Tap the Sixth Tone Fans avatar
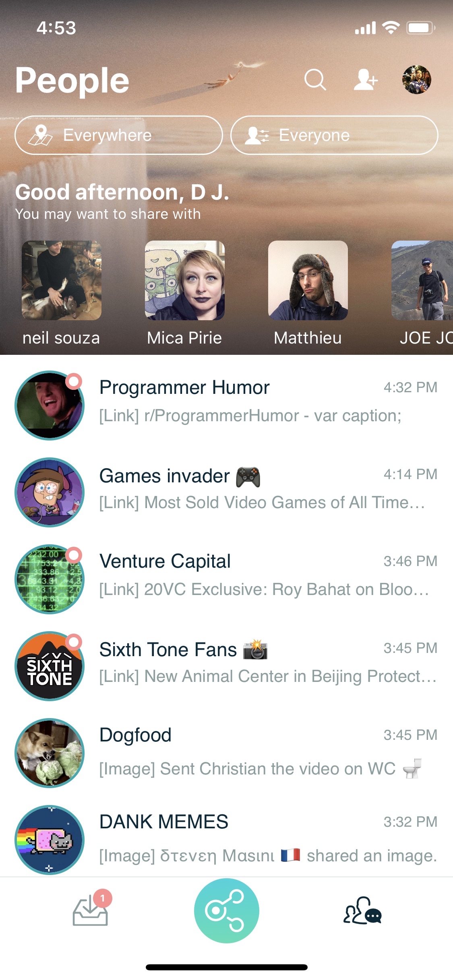Screen dimensions: 453x980 (50, 666)
